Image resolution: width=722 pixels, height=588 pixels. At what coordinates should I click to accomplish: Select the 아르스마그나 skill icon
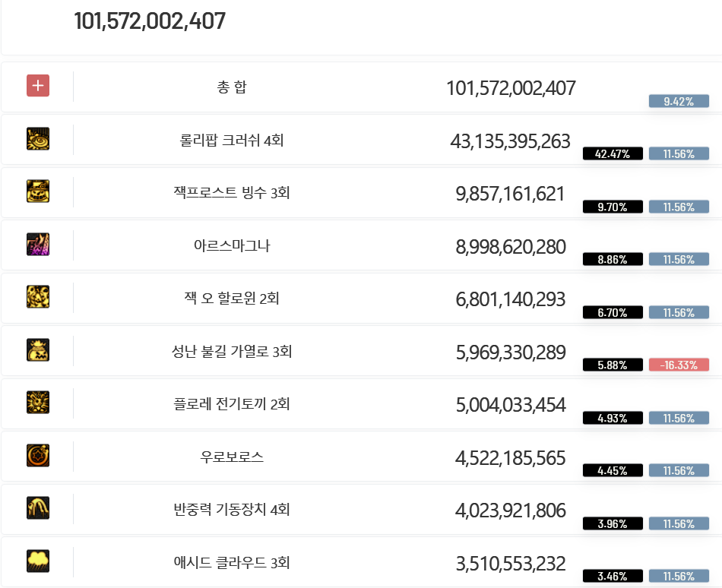[38, 245]
